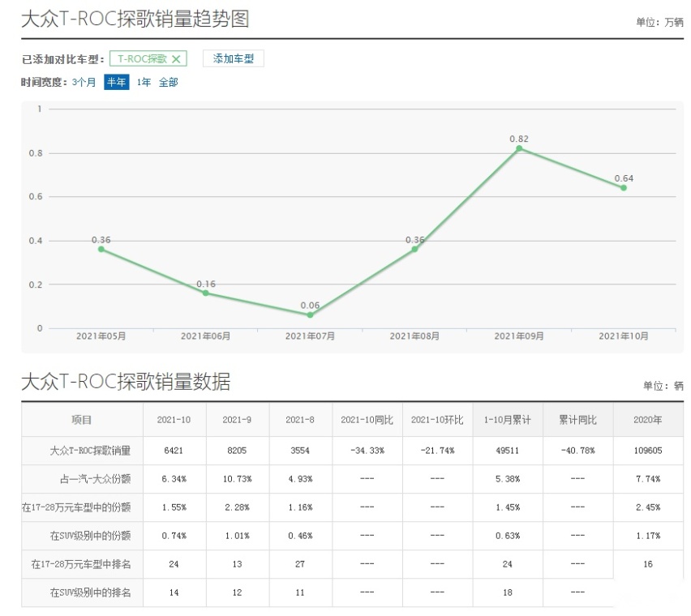This screenshot has height=616, width=691.
Task: Click the 2020年 column header
Action: [x=648, y=420]
